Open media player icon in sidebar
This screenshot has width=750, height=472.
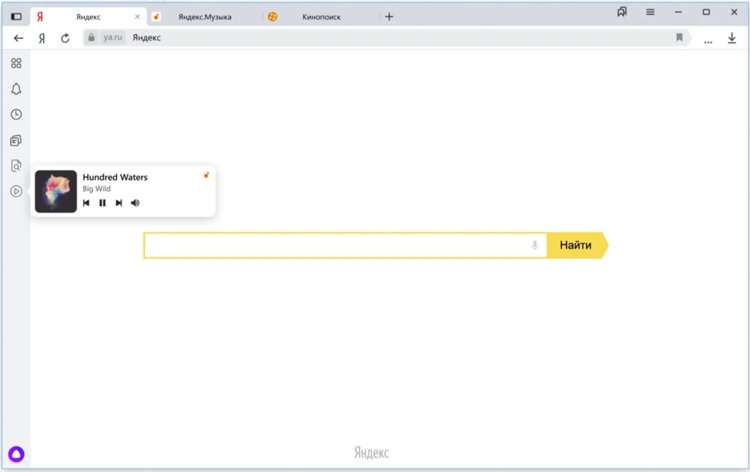(16, 191)
